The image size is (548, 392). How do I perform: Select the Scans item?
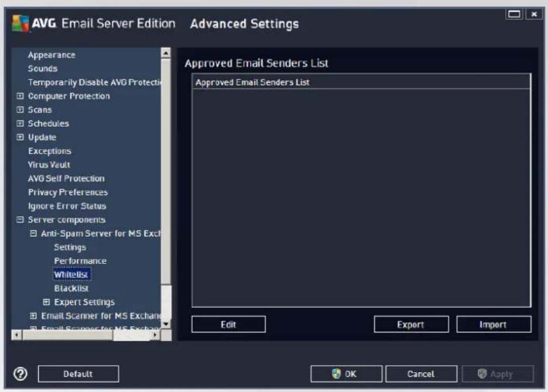(x=40, y=110)
